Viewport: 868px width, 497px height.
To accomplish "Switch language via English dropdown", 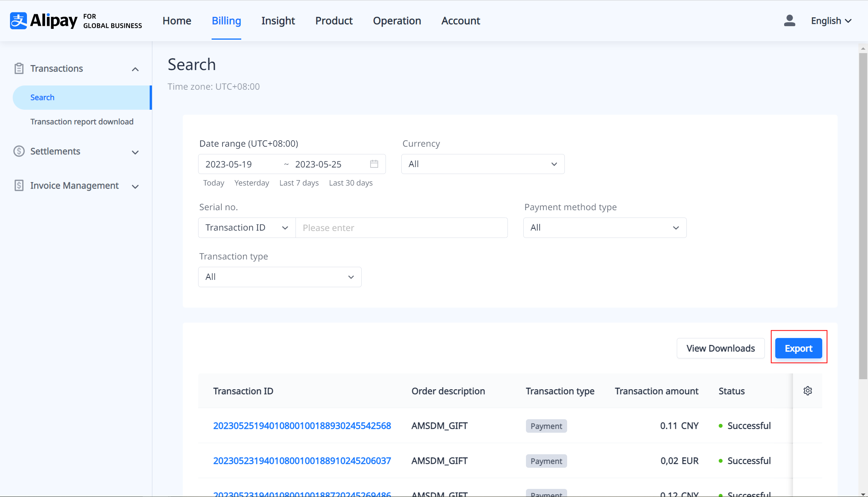I will coord(831,21).
